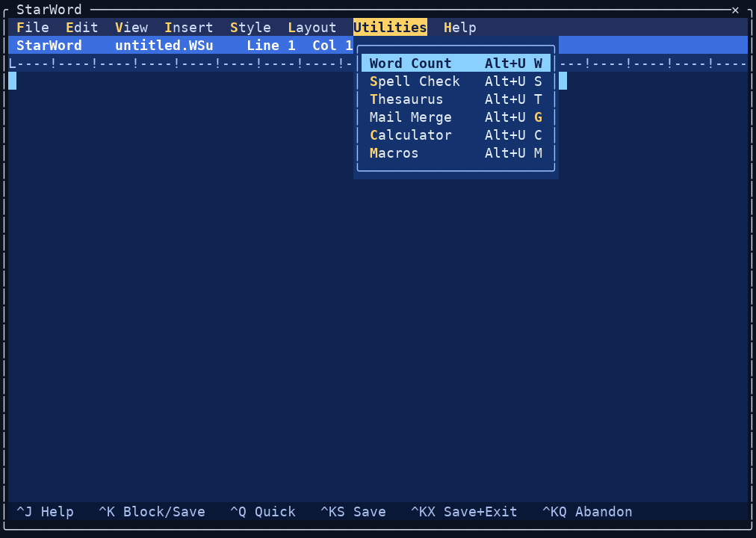Click the Col 1 indicator
This screenshot has height=538, width=756.
tap(332, 46)
